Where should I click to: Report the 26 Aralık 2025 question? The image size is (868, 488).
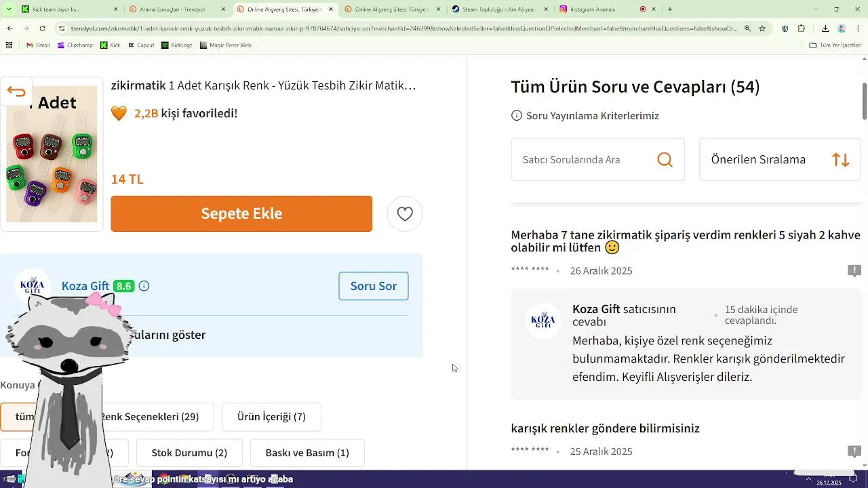(x=854, y=271)
